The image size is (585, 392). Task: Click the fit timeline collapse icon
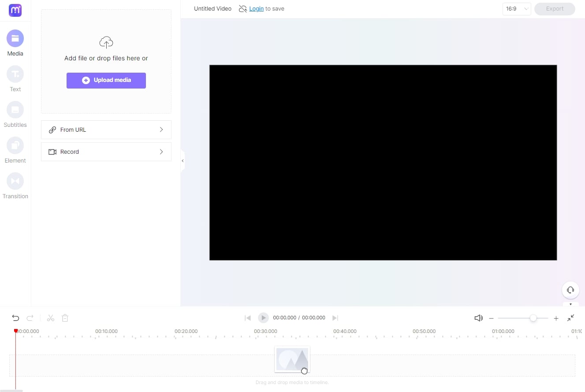[x=571, y=318]
